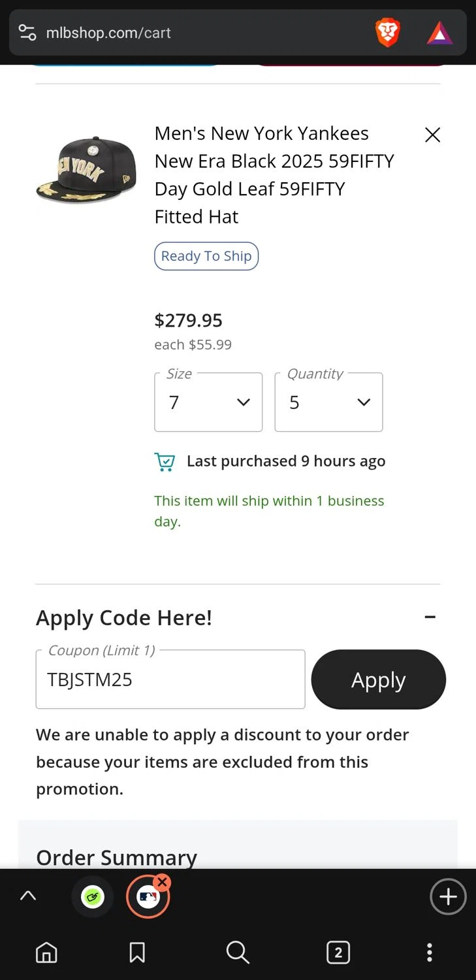Open the Brave Rewards triangle icon
Viewport: 476px width, 980px height.
pos(439,33)
